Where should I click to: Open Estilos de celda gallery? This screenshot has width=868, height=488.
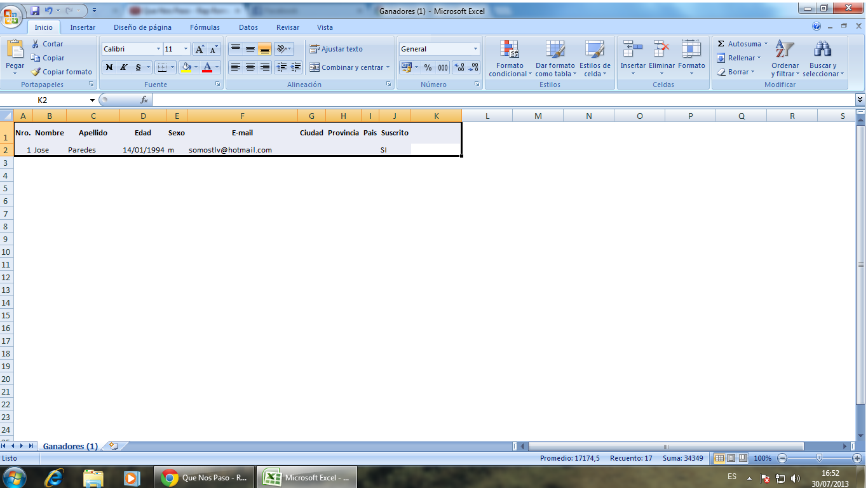595,58
